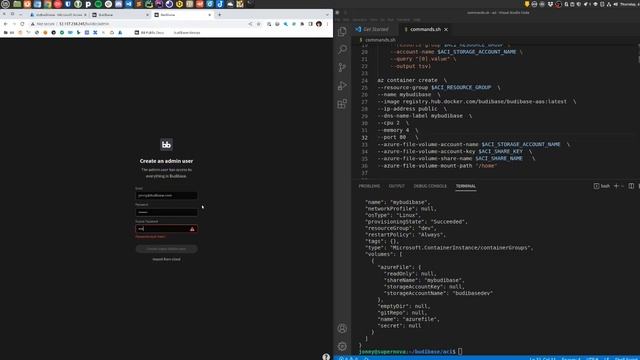Open a new browser tab
The width and height of the screenshot is (640, 360).
(x=220, y=15)
